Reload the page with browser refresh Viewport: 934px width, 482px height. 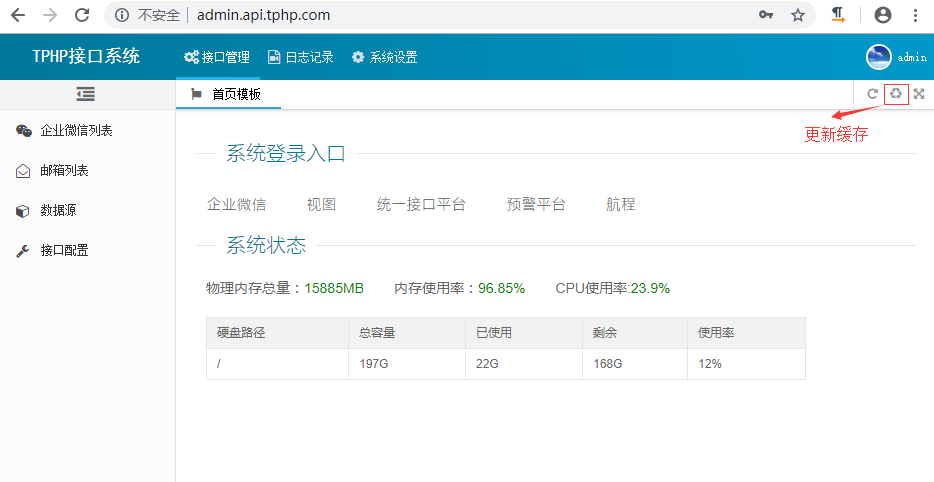pos(82,15)
